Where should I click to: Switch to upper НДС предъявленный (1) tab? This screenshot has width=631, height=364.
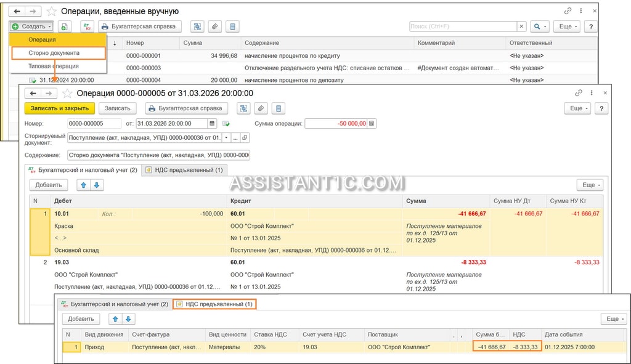tap(184, 170)
